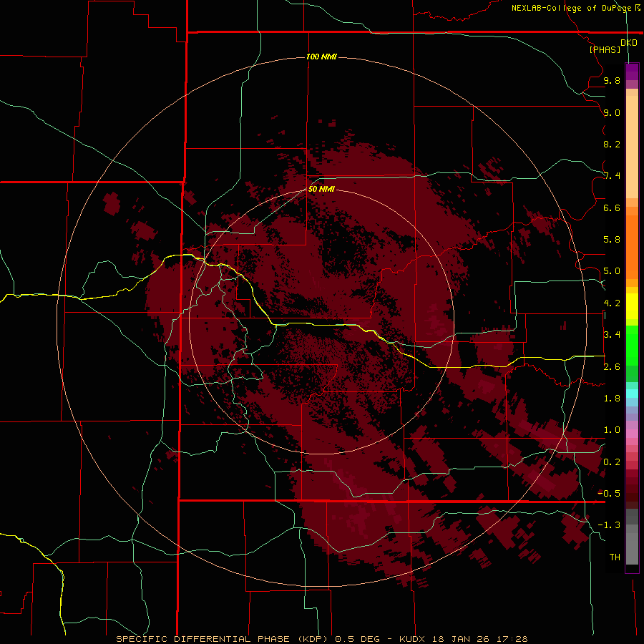Click the 7.4 value on the scale

point(612,176)
